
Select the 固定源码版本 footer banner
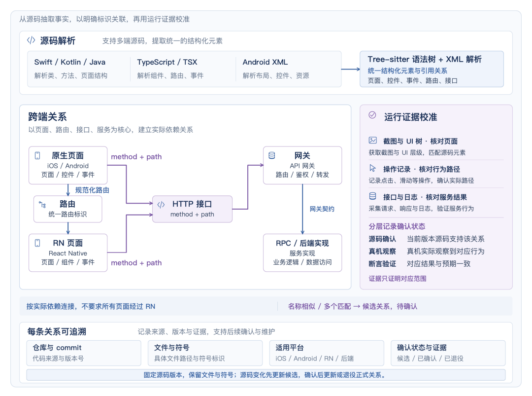266,375
